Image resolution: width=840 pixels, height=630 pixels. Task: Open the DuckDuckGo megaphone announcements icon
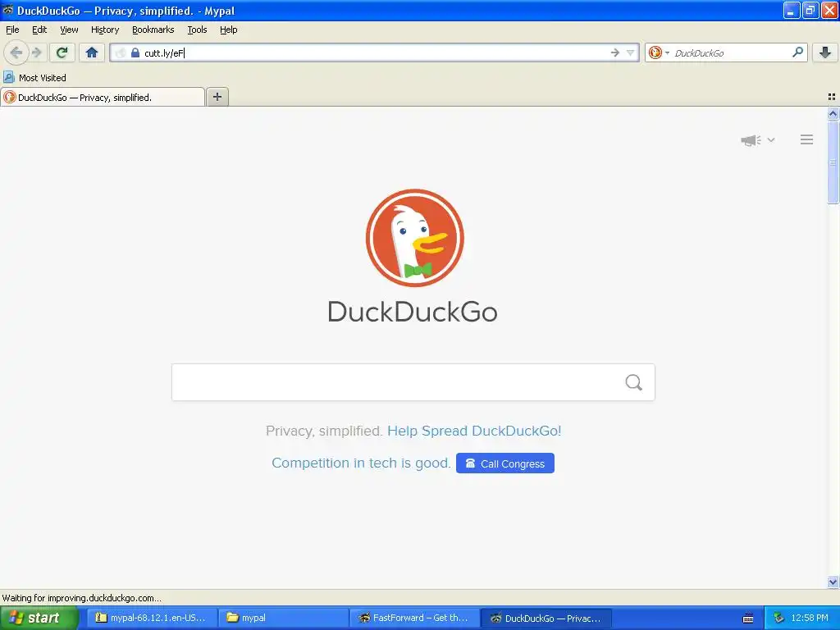click(x=751, y=140)
